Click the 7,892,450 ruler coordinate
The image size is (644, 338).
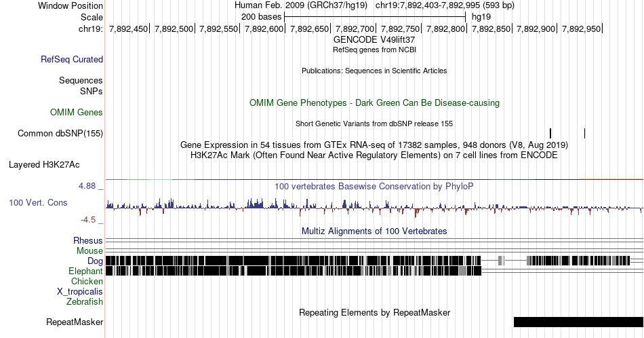coord(128,29)
